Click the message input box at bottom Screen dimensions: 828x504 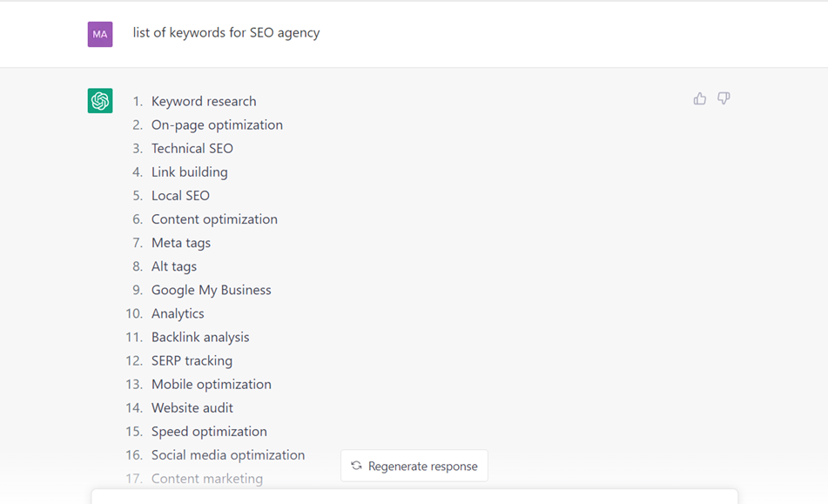414,496
